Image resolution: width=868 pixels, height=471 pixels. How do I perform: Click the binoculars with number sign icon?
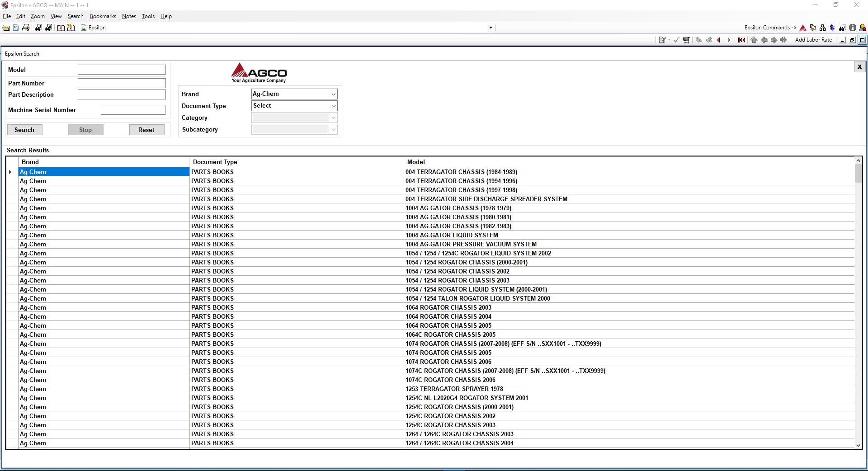(38, 28)
